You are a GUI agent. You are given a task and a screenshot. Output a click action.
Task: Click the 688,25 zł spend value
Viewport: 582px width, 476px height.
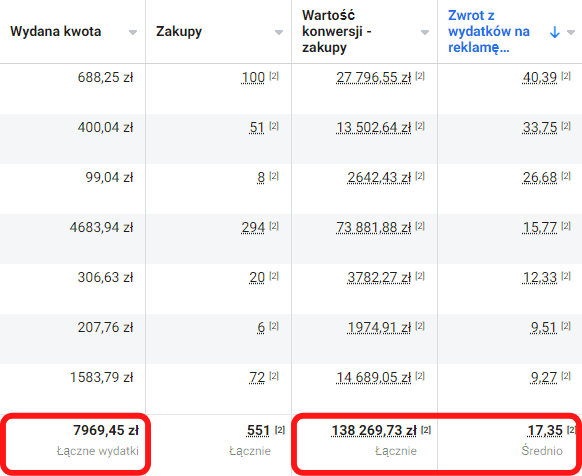[105, 77]
